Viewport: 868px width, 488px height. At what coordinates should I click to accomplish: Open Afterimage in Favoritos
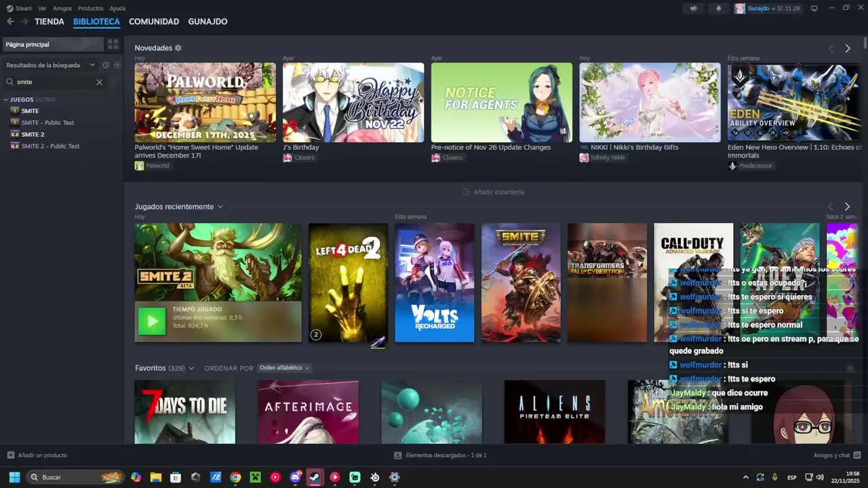pos(308,412)
